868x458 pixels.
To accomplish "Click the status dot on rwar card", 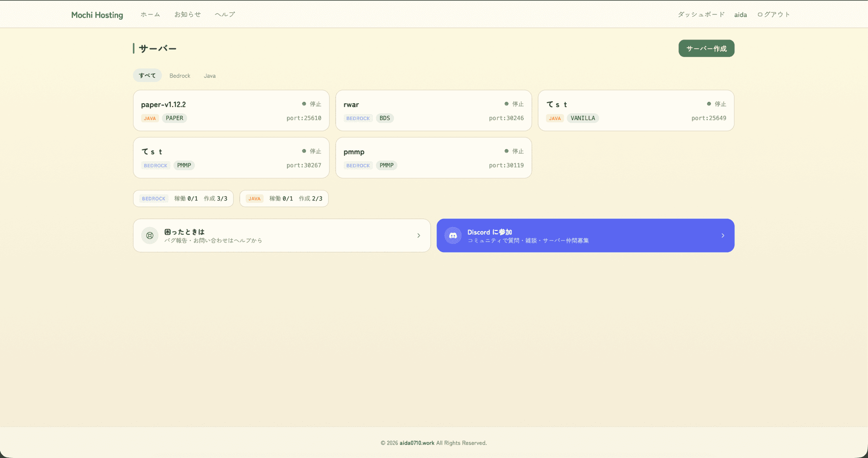I will (506, 104).
